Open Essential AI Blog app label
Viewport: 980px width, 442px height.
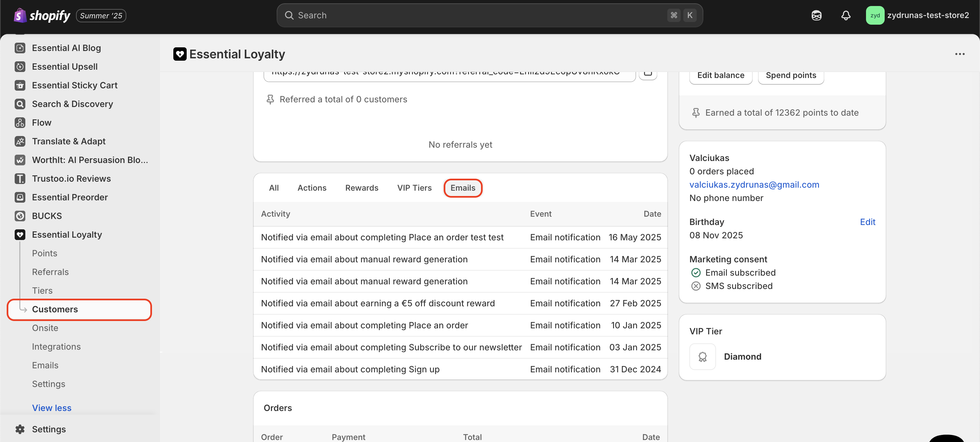(66, 48)
